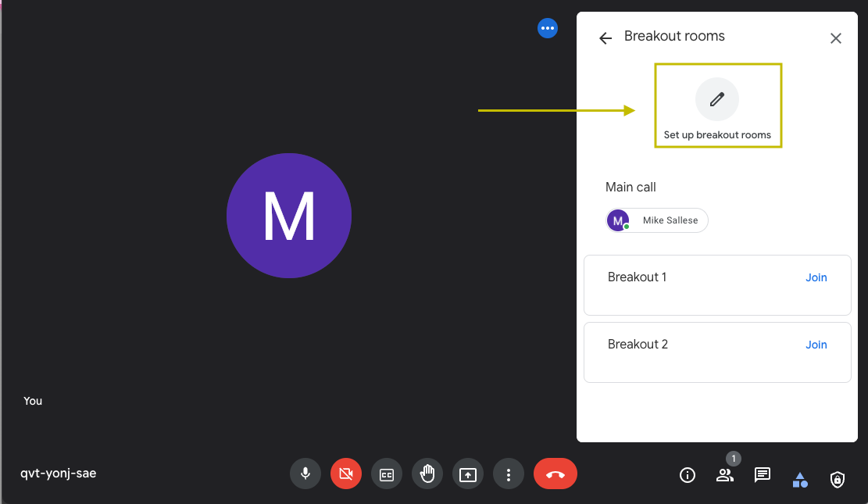The height and width of the screenshot is (504, 868).
Task: Open host controls
Action: 837,480
